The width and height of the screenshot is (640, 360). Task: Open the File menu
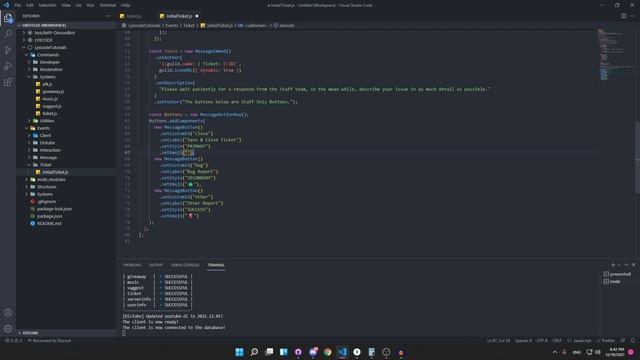(18, 5)
